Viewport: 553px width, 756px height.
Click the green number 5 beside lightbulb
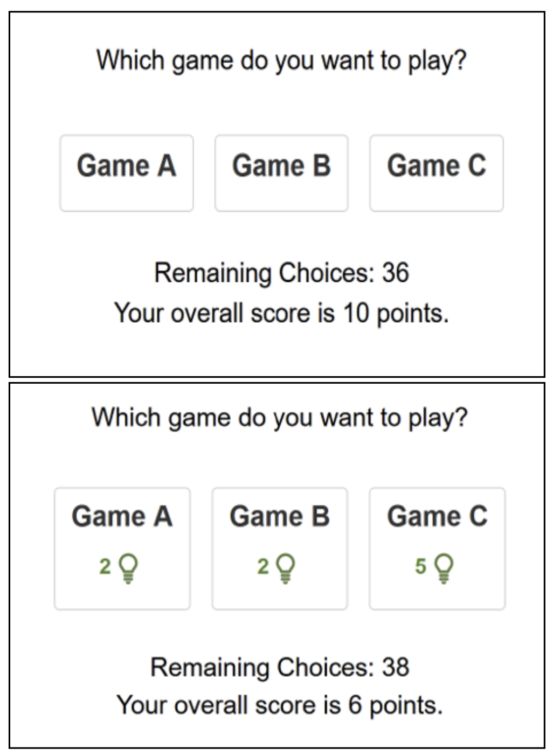[x=421, y=566]
